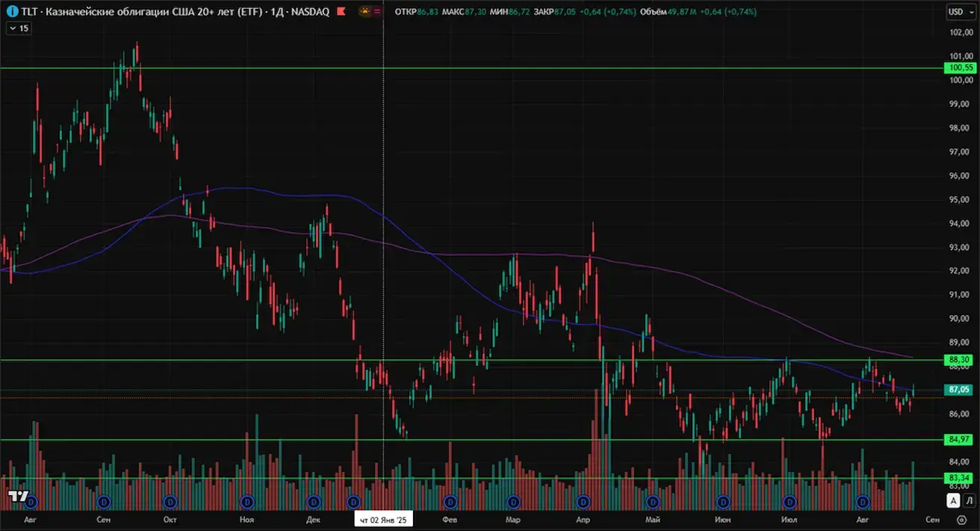Click the 88,30 green price label

(958, 360)
